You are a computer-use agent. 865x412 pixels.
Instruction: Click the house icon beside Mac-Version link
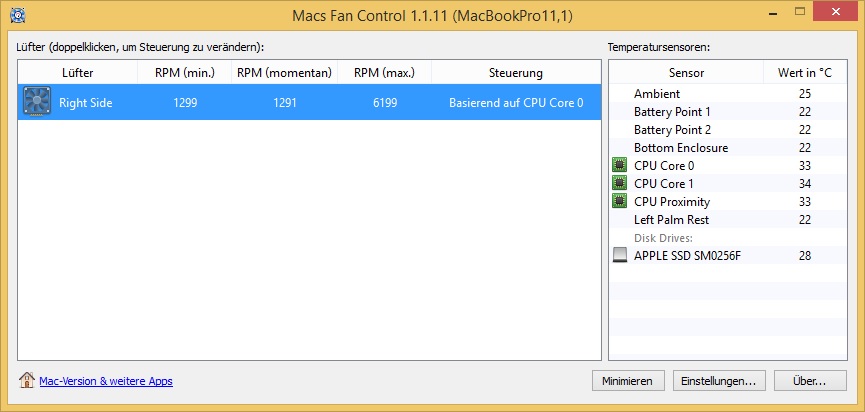pyautogui.click(x=26, y=380)
